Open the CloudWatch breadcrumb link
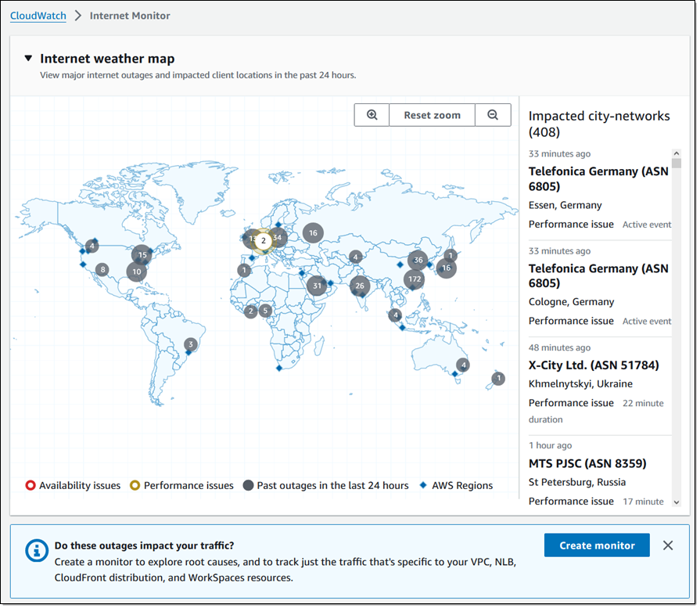700x608 pixels. [38, 16]
